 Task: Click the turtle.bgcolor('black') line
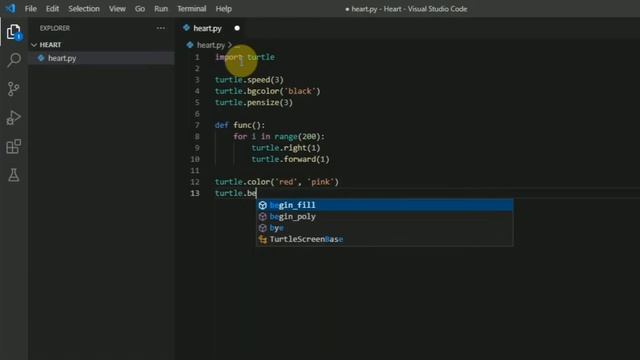(267, 91)
